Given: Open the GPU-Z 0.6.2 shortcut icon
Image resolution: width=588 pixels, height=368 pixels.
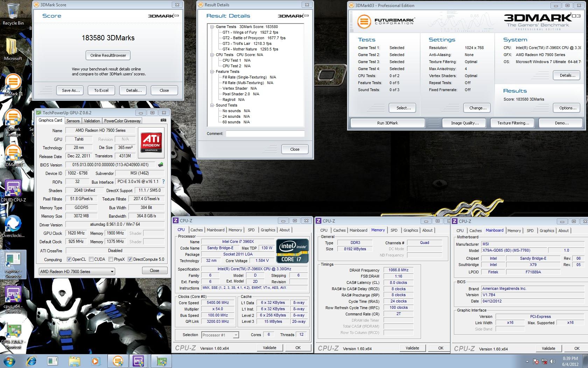Looking at the screenshot, I should pyautogui.click(x=13, y=336).
